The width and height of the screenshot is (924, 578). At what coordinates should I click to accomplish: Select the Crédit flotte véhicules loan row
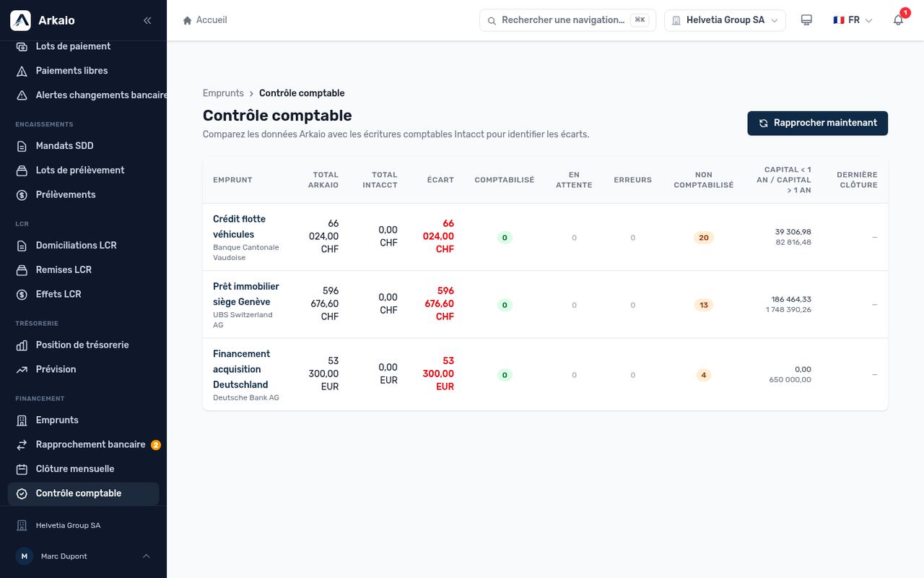[x=545, y=237]
